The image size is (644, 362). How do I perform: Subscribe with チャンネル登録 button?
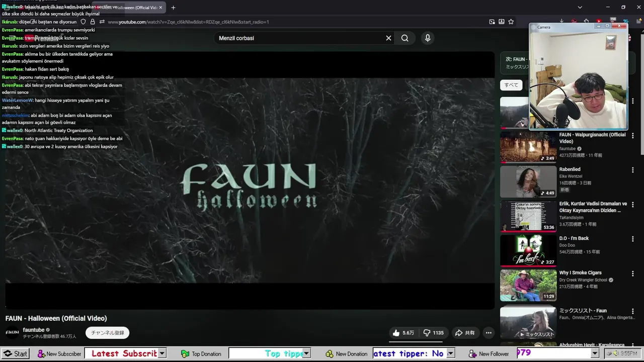tap(107, 333)
